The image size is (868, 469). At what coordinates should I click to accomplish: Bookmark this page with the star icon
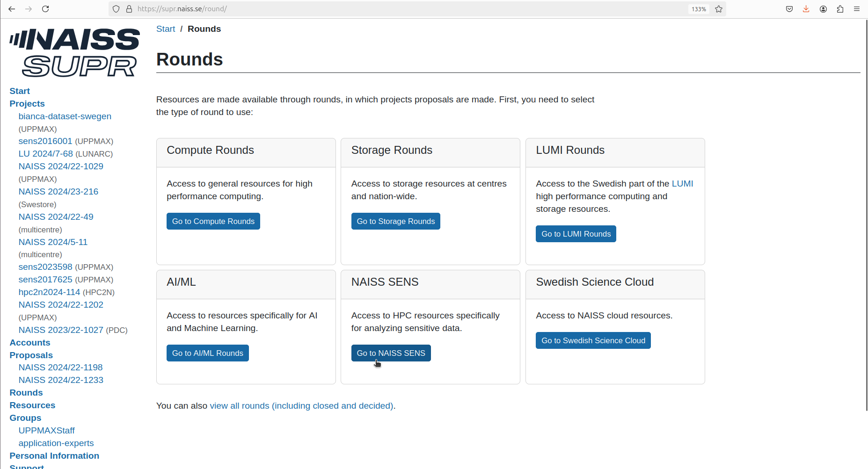719,9
